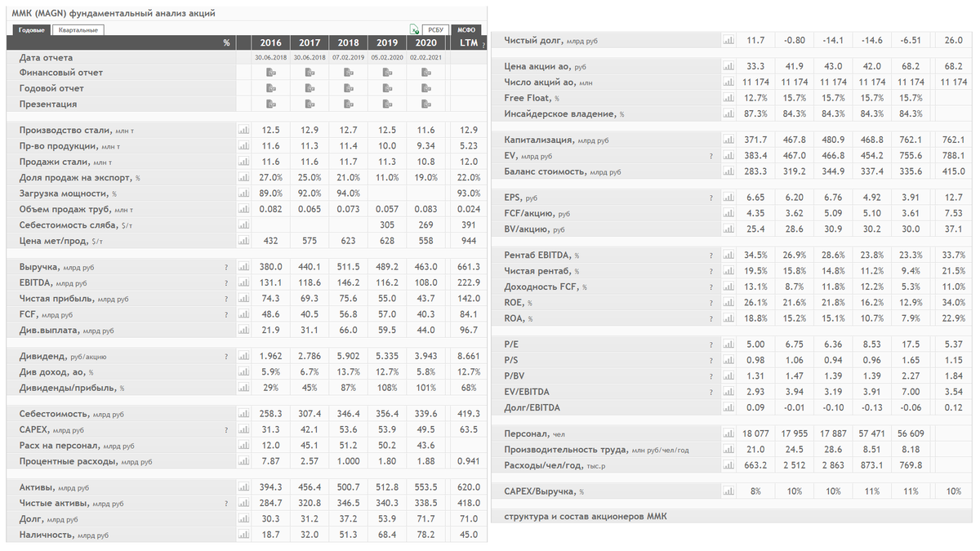The height and width of the screenshot is (551, 980).
Task: Open help question mark for P/E row
Action: pos(711,344)
